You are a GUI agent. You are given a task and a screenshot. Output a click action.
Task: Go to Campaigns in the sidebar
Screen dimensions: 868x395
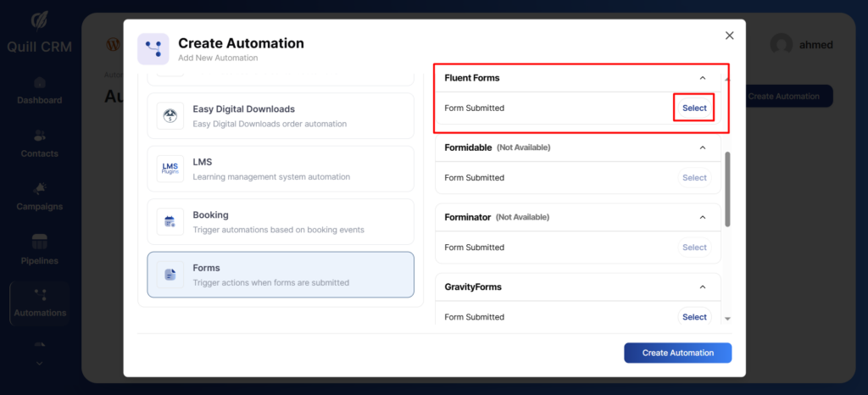tap(39, 196)
